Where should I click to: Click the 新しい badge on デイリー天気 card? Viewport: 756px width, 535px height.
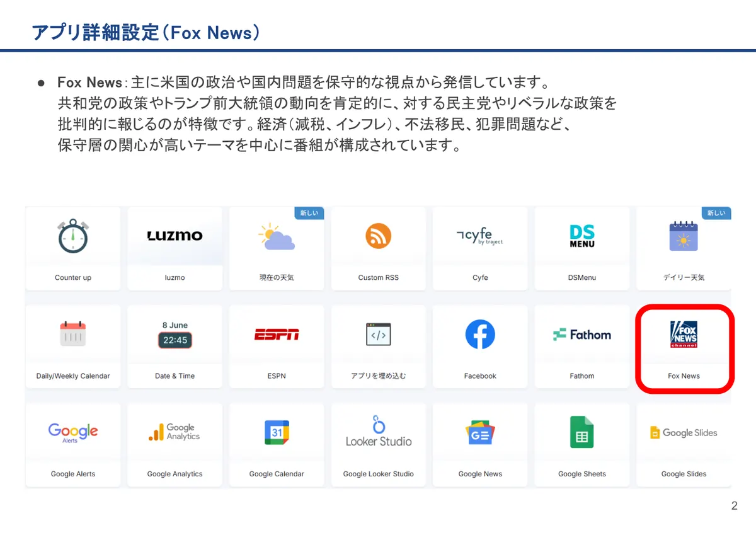[716, 213]
